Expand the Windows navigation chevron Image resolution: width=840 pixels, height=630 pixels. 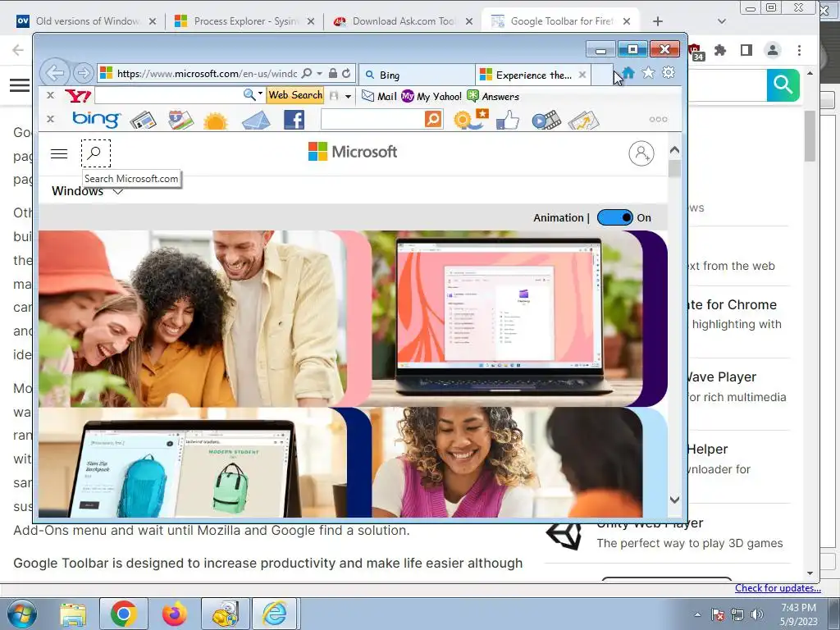(x=118, y=191)
